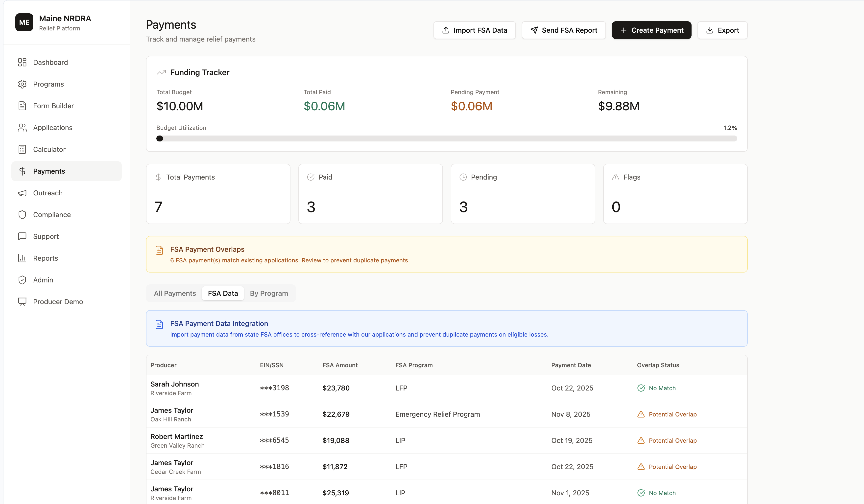Click the ME logo badge
This screenshot has height=504, width=864.
click(x=24, y=22)
